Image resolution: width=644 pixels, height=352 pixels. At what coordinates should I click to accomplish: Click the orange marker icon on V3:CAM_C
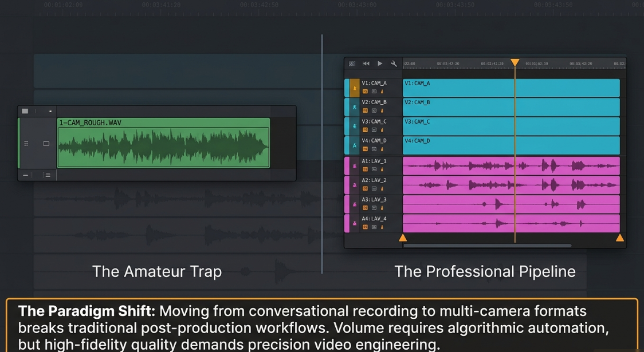click(x=382, y=130)
